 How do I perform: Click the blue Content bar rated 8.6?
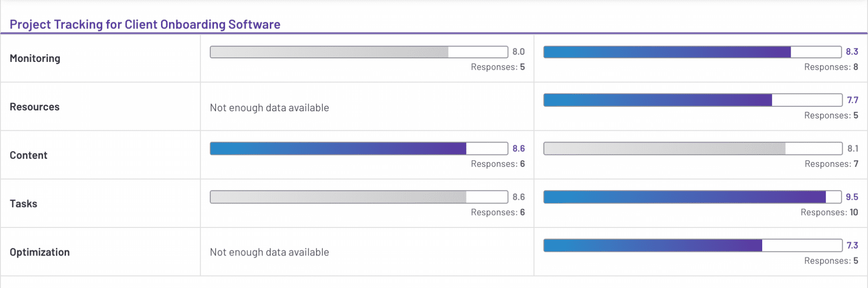tap(359, 148)
